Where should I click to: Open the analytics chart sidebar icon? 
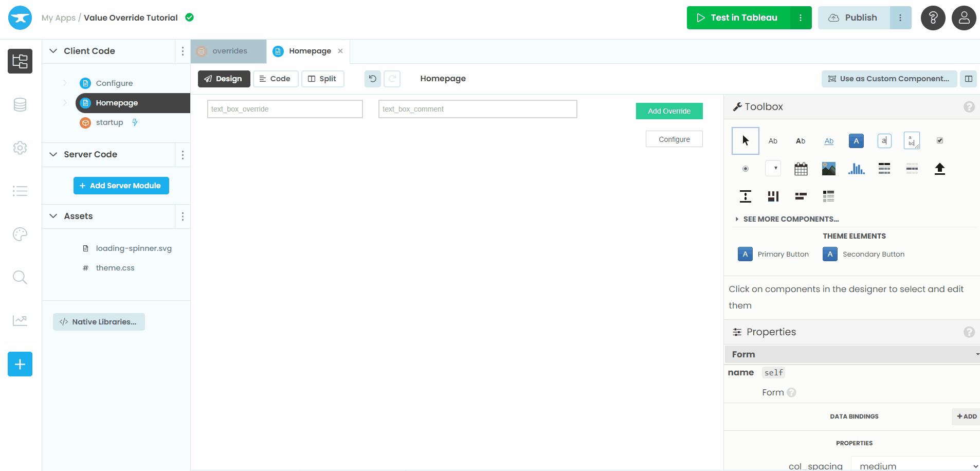(x=20, y=320)
